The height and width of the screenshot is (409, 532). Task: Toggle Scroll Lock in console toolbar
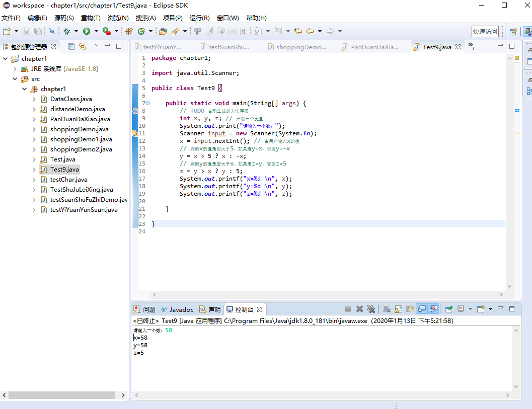(398, 308)
